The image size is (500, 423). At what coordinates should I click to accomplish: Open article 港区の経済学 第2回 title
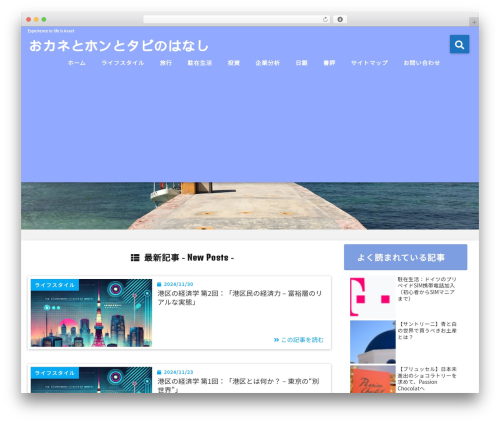pos(240,298)
